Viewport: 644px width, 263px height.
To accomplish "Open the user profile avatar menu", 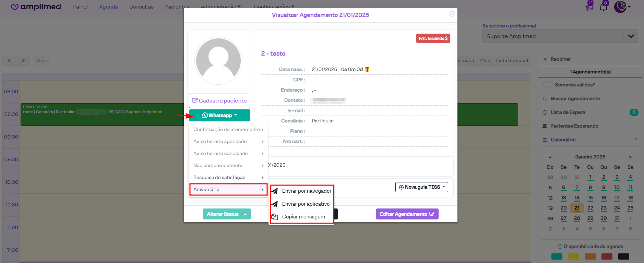I will pos(621,7).
